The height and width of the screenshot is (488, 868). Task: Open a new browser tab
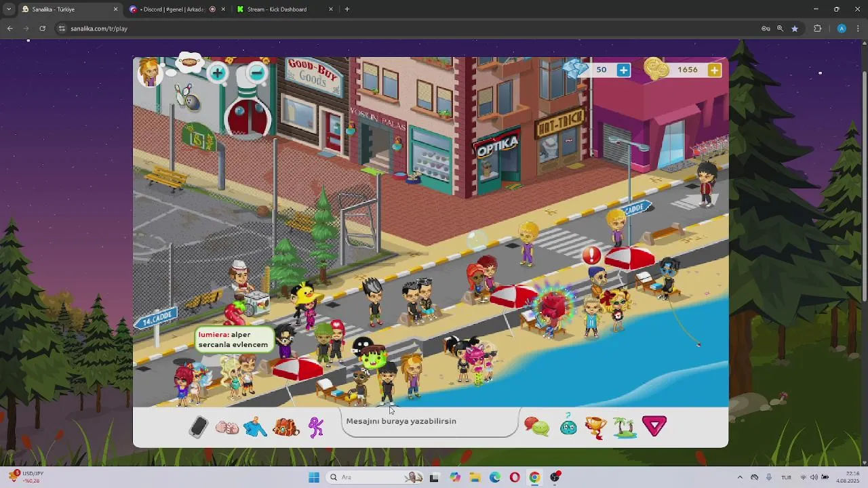click(347, 9)
